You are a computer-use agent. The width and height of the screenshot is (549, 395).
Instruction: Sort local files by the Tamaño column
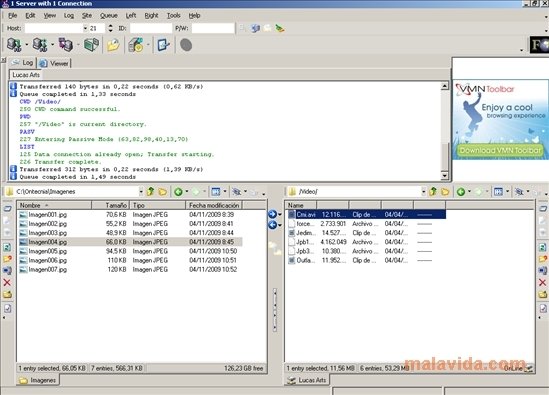[x=111, y=205]
